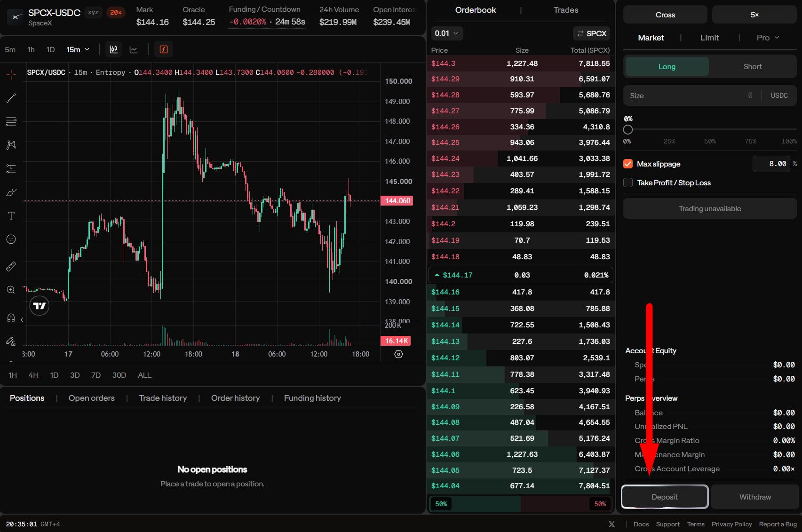Screen dimensions: 802x532
Task: Switch to the Trades tab
Action: tap(566, 10)
